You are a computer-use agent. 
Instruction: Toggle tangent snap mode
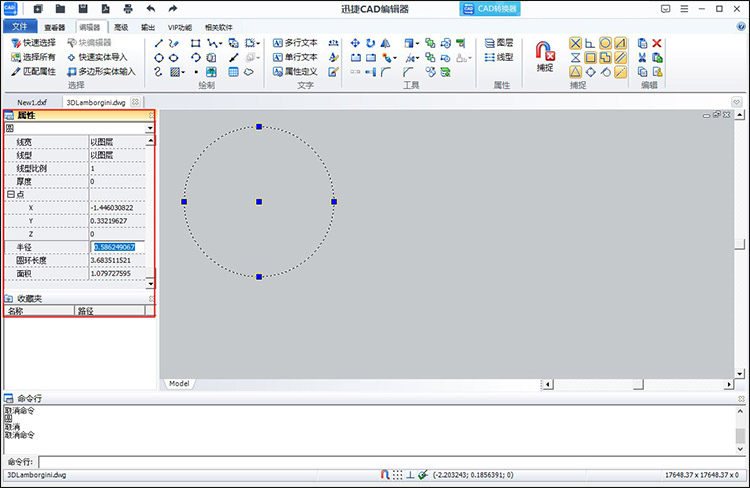[606, 72]
